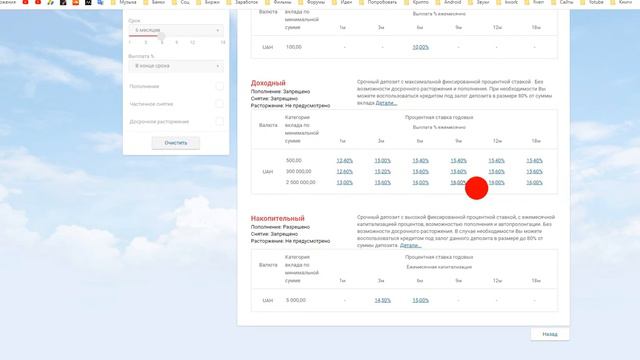Open the 'Выплата %' dropdown set to В конце срока

pos(176,66)
